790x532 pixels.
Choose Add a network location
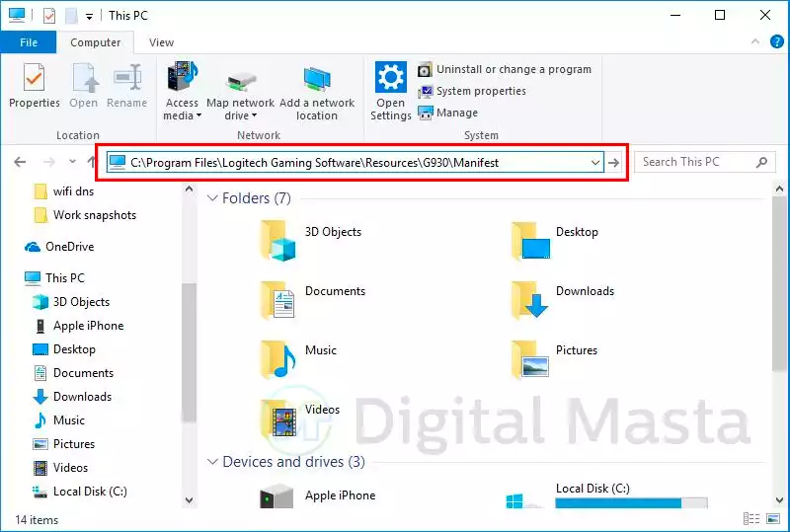[317, 91]
